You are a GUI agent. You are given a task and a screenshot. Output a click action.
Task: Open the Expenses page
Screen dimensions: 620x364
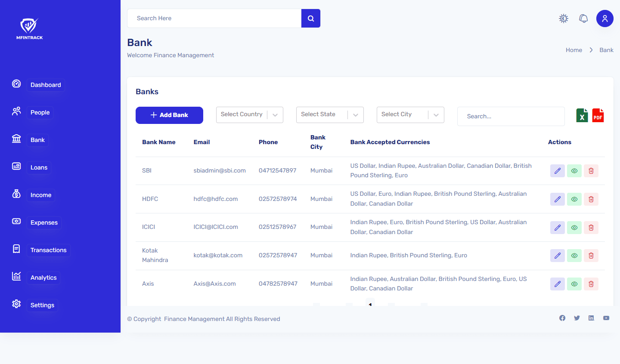coord(44,222)
